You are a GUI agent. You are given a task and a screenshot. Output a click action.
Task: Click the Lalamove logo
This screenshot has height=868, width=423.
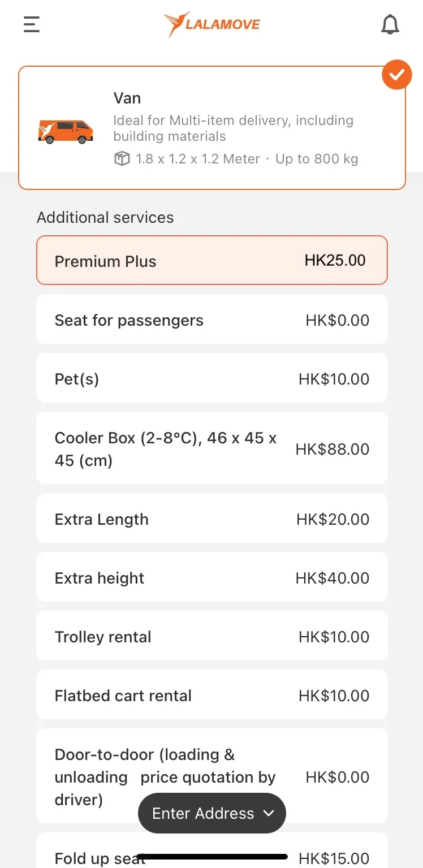[212, 24]
